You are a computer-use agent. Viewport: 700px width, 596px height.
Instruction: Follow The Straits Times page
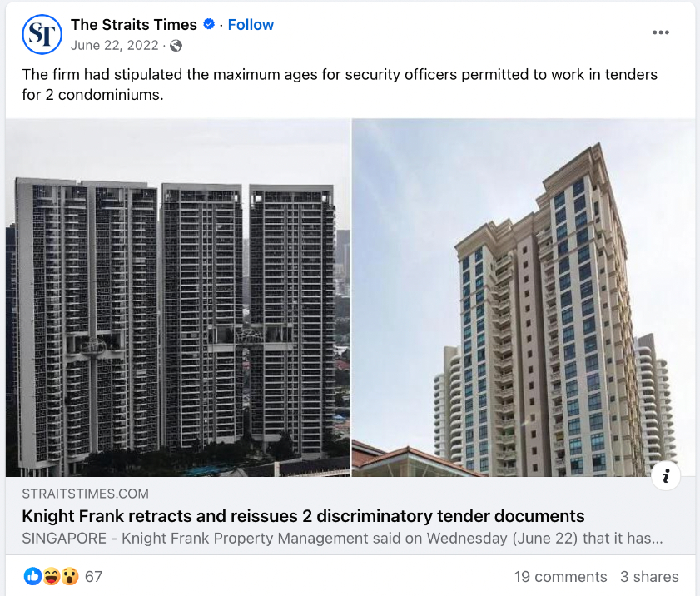click(x=251, y=24)
